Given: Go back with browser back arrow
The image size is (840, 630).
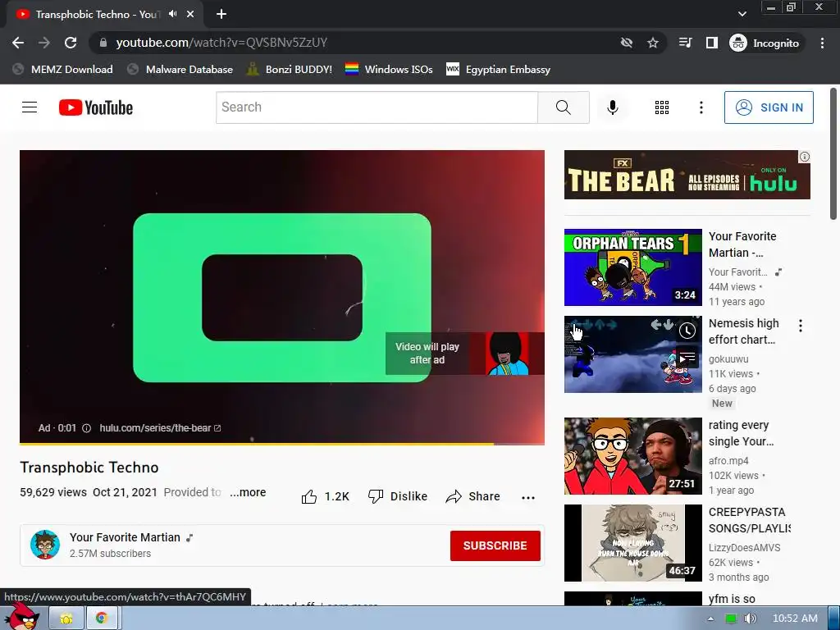Looking at the screenshot, I should pyautogui.click(x=18, y=43).
